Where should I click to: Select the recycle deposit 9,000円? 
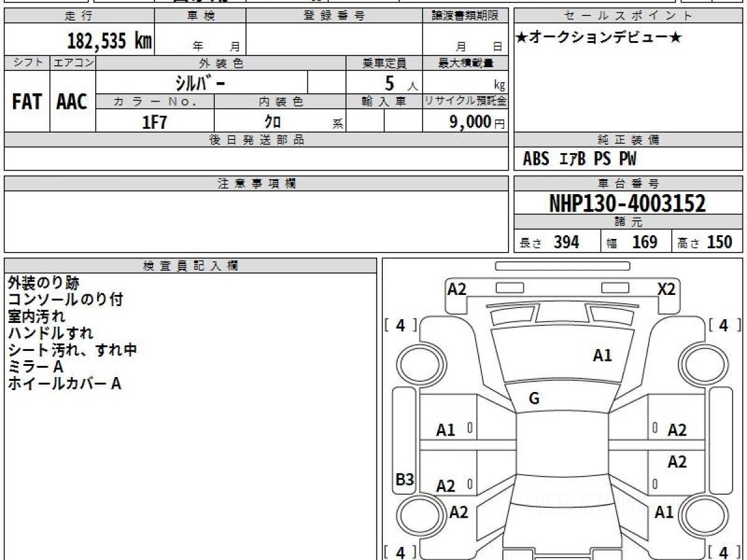click(477, 122)
